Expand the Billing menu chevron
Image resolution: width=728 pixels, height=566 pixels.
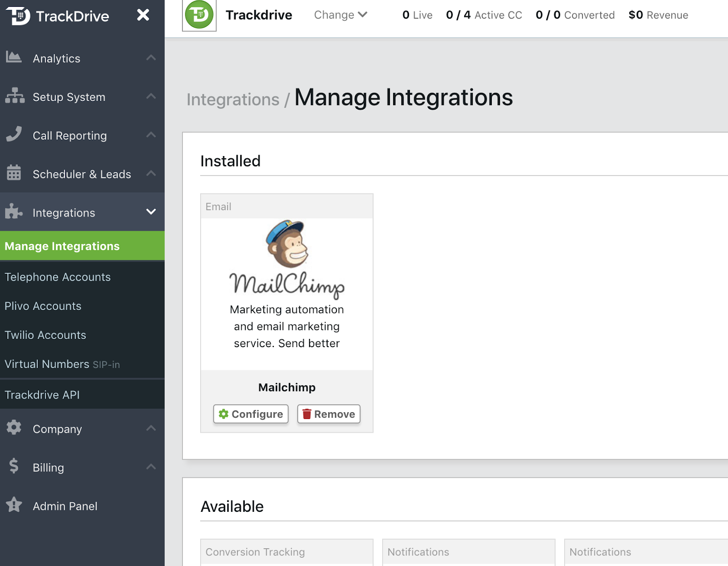pos(151,467)
